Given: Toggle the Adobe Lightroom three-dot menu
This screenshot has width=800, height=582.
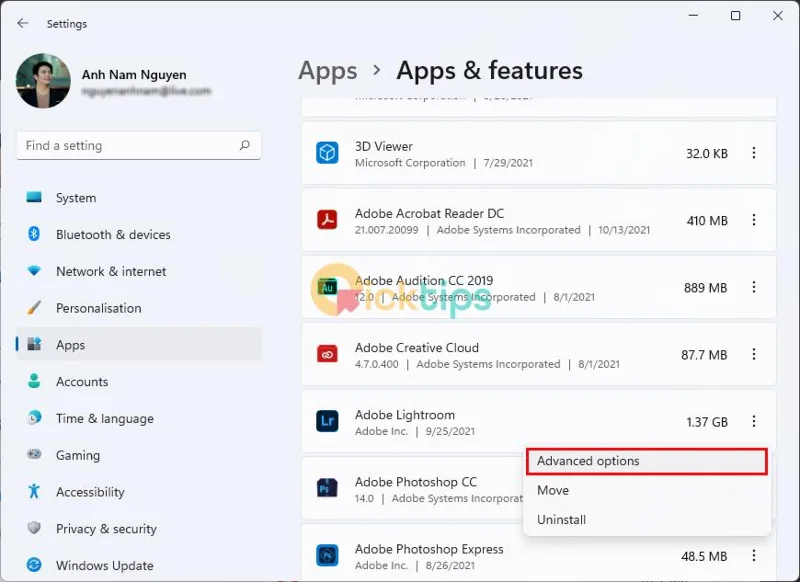Looking at the screenshot, I should (754, 421).
